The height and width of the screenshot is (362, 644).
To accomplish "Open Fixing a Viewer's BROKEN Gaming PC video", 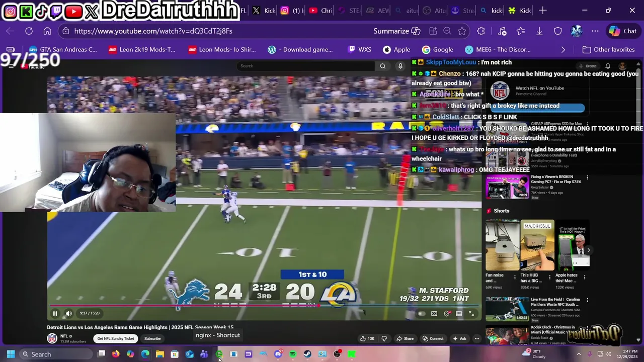I will point(507,187).
